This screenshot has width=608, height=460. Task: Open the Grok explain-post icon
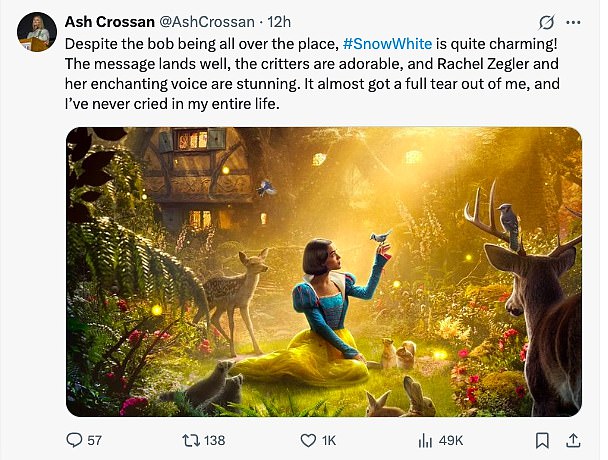pyautogui.click(x=547, y=21)
